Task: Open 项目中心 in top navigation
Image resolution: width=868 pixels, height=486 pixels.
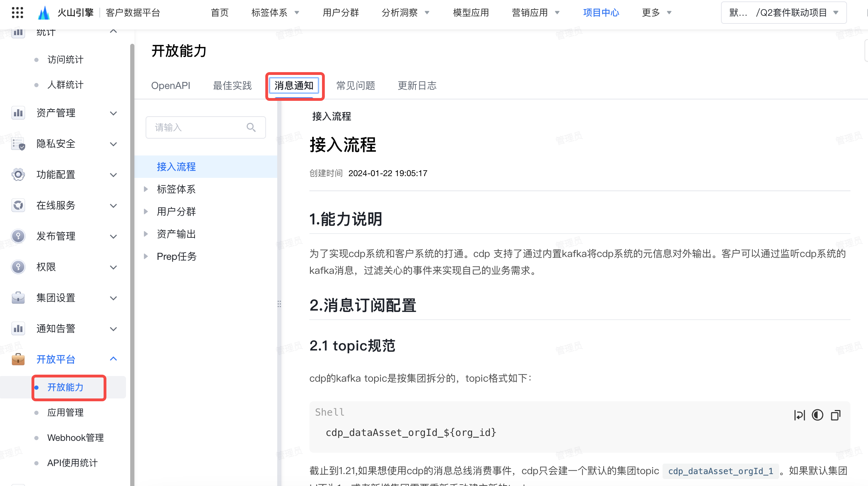Action: pyautogui.click(x=601, y=13)
